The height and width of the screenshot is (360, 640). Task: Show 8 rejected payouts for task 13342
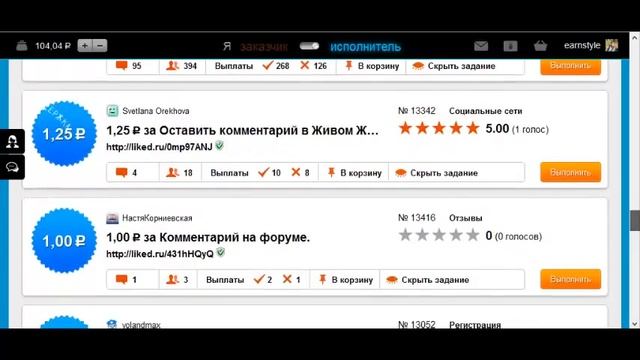296,172
